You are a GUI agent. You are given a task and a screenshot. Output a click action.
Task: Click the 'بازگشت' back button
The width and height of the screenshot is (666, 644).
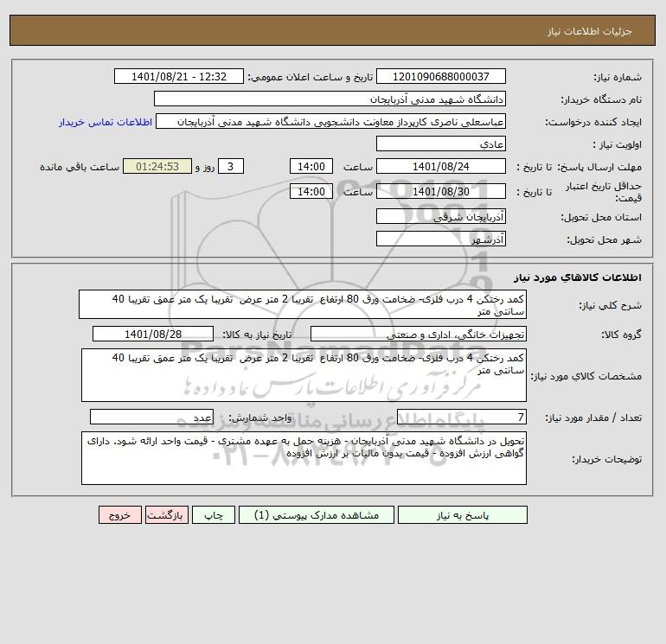click(x=166, y=515)
